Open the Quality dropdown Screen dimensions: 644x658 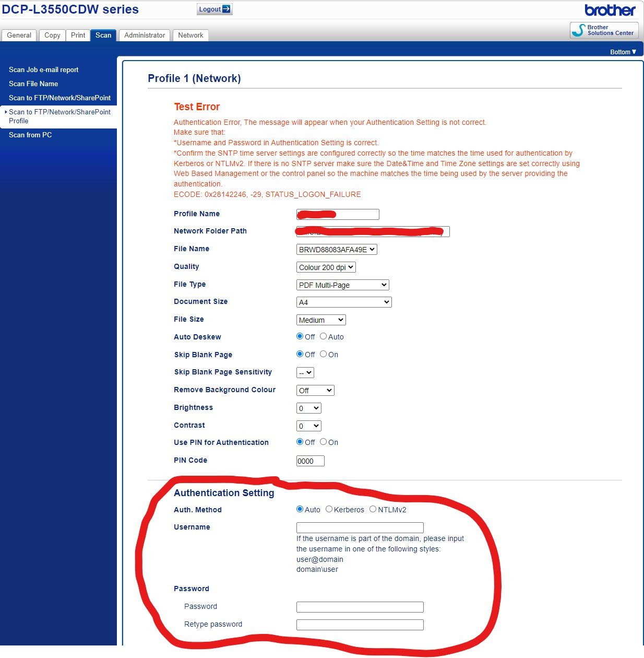326,267
